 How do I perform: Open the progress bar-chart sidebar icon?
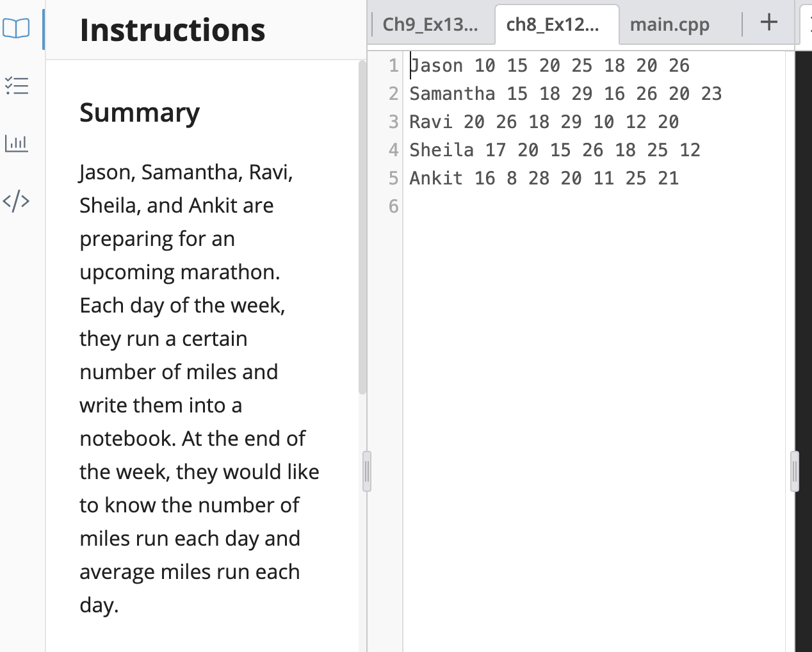[x=17, y=143]
